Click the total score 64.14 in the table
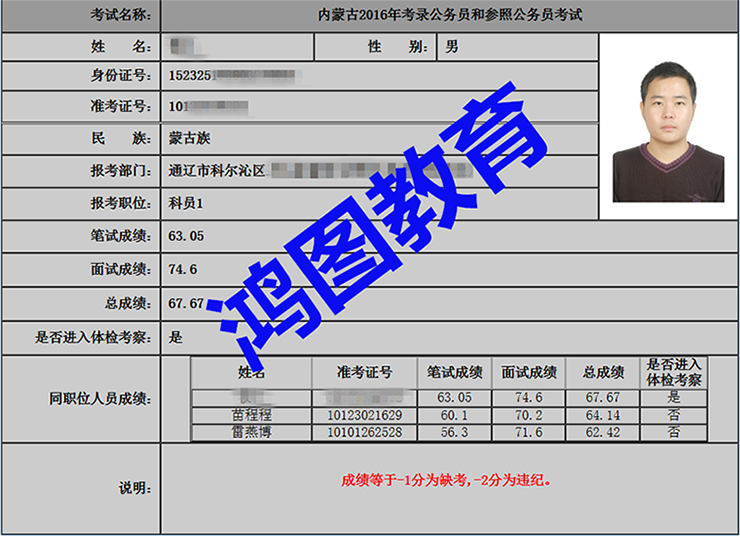The image size is (740, 536). 602,415
